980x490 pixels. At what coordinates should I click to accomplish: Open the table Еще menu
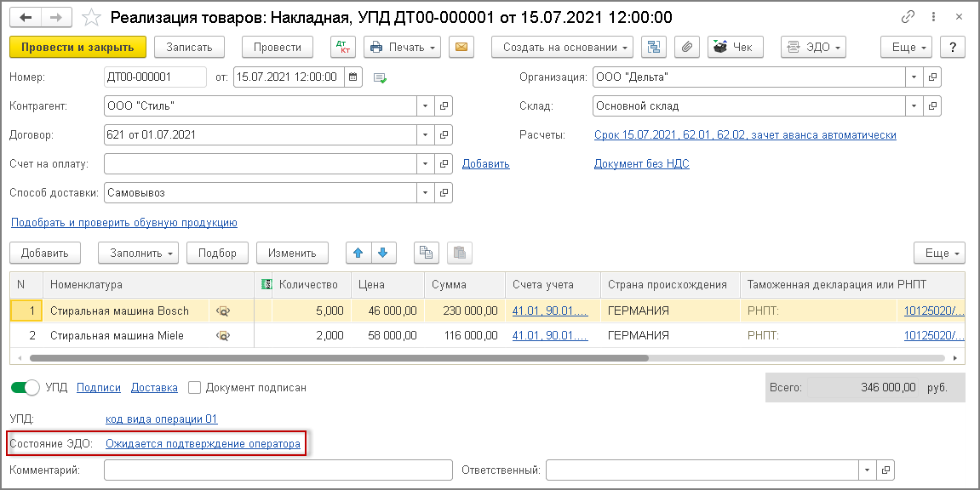click(939, 253)
